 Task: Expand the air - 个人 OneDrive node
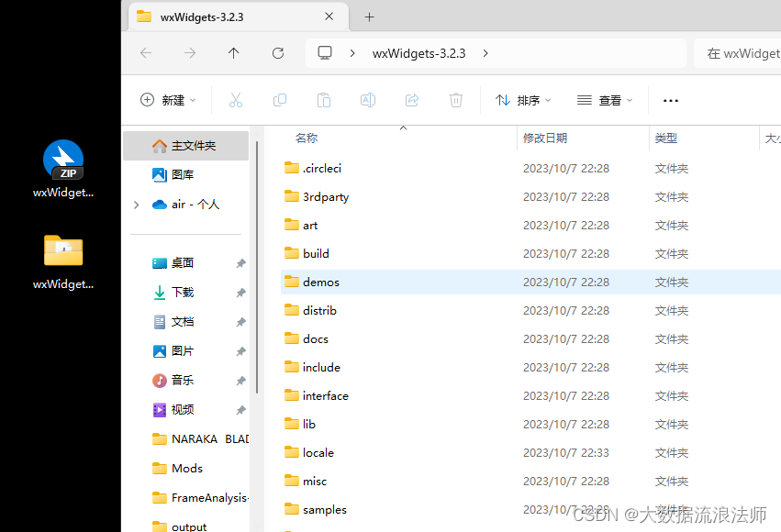coord(136,205)
